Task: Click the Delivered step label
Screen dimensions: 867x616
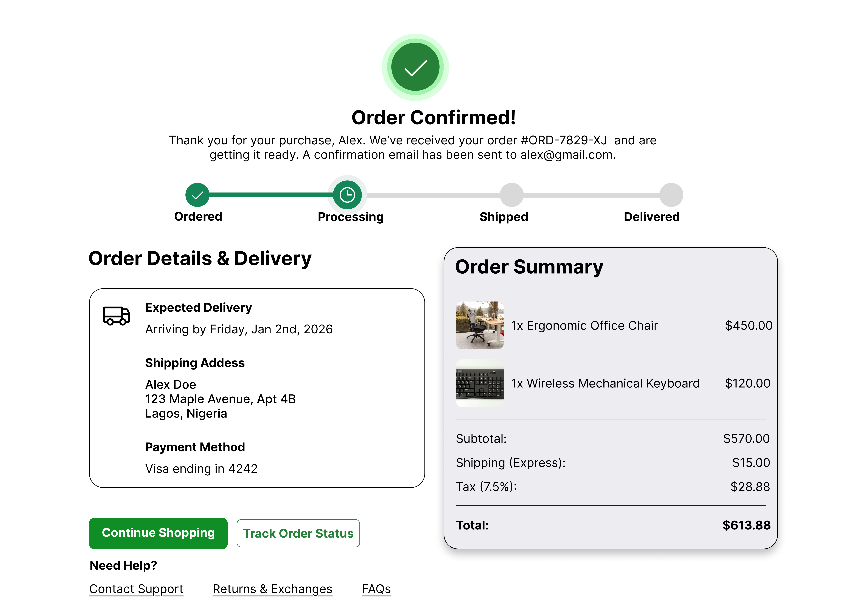Action: (651, 217)
